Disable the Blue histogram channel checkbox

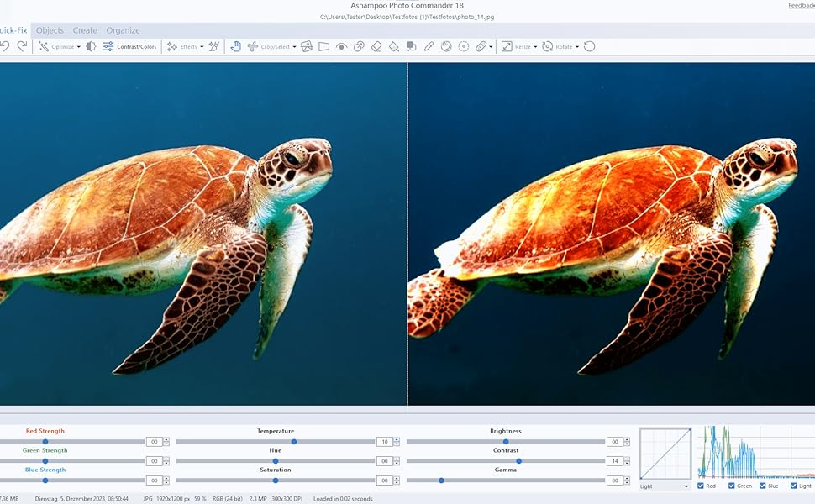pos(763,486)
